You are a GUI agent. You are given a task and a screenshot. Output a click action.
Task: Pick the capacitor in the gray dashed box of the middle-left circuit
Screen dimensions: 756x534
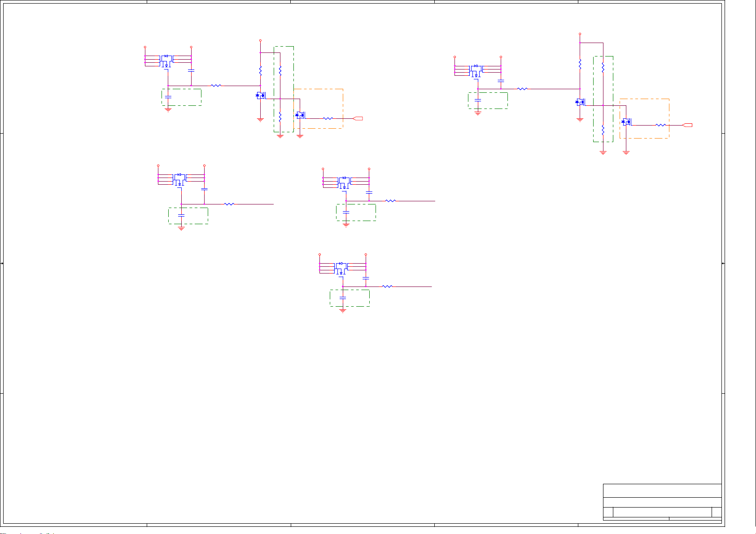(x=181, y=215)
